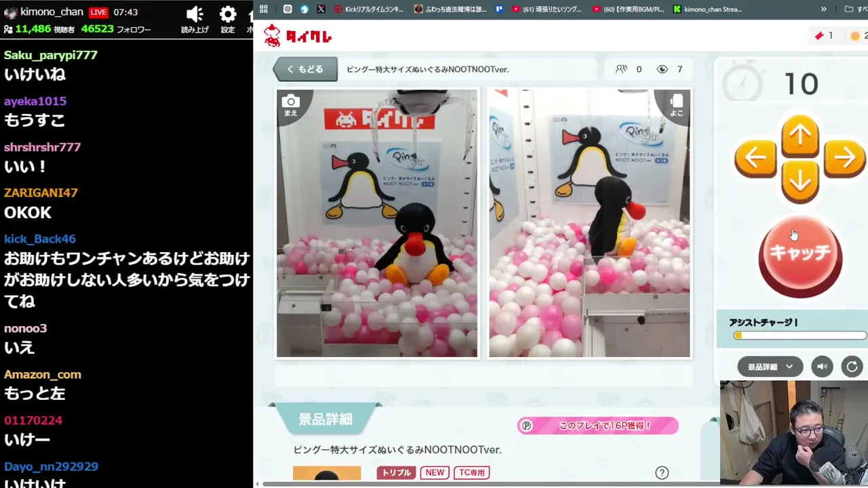Open the 景品詳細 dropdown
868x488 pixels.
coord(770,367)
